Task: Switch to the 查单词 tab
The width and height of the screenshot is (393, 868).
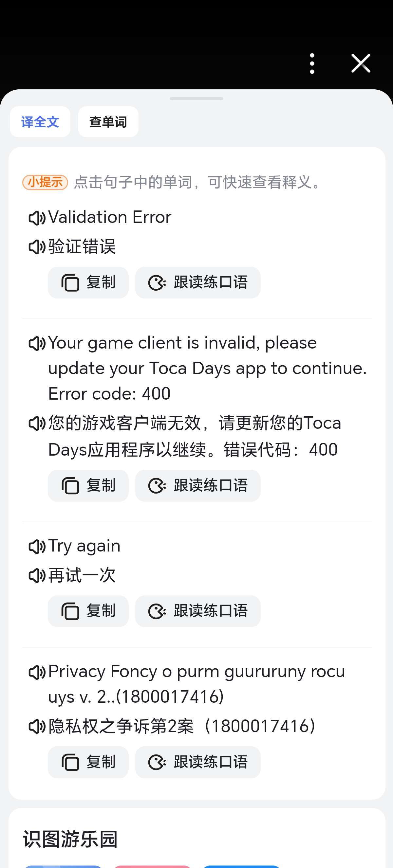Action: click(108, 122)
